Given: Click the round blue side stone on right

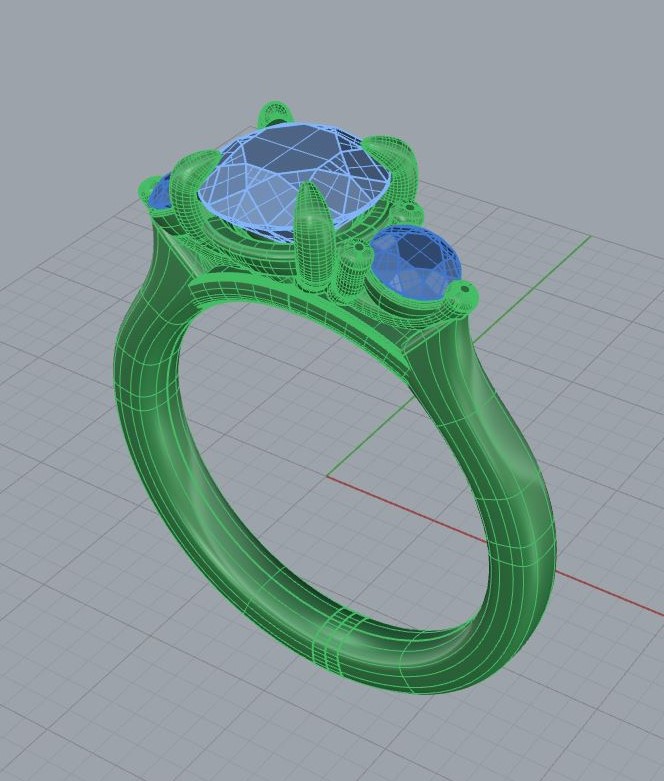Looking at the screenshot, I should pyautogui.click(x=408, y=258).
